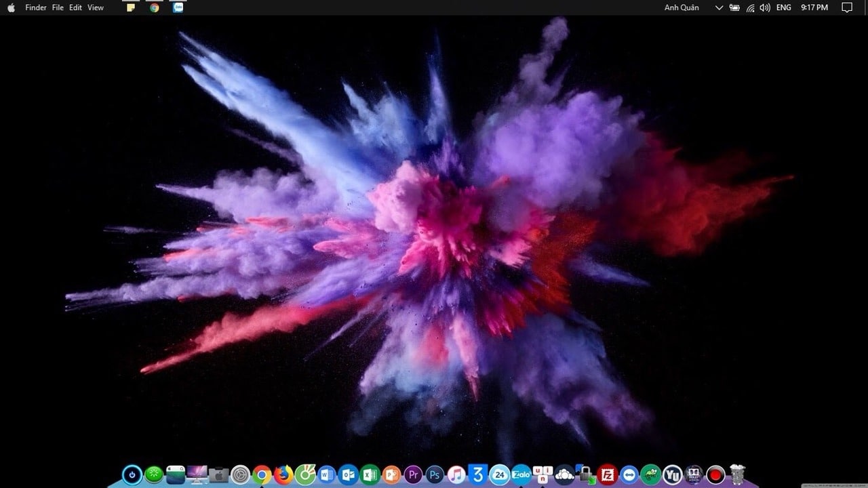Click the blue power button dock icon
868x488 pixels.
coord(132,475)
